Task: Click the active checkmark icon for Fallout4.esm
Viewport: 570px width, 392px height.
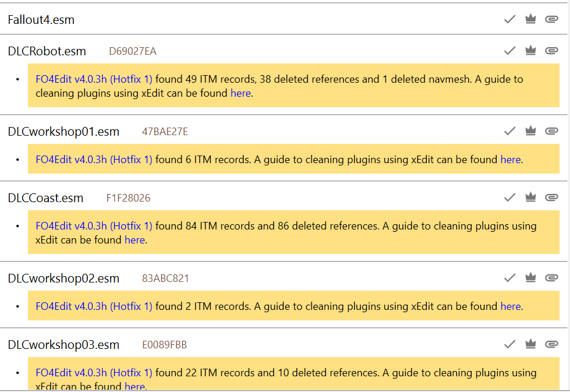Action: point(510,19)
